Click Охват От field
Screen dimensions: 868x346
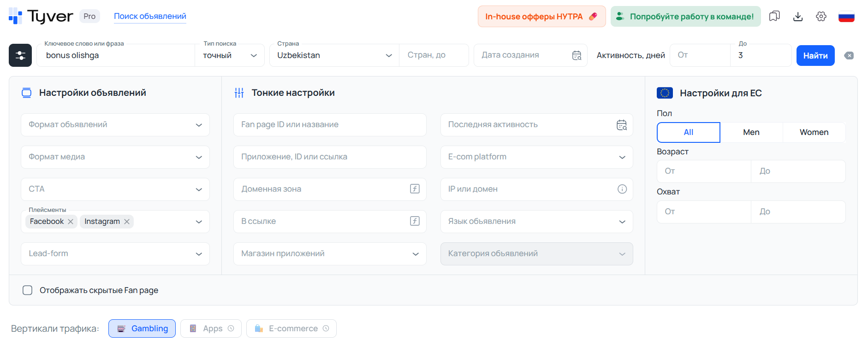pos(704,212)
